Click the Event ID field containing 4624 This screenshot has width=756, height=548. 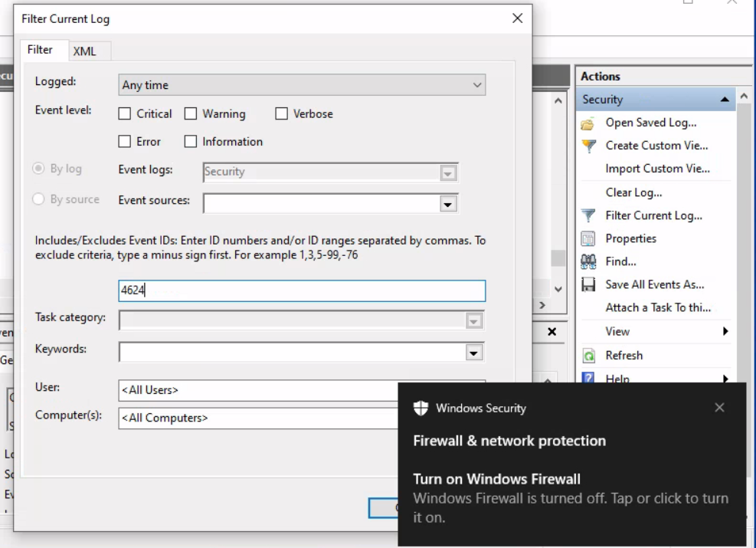(x=302, y=291)
